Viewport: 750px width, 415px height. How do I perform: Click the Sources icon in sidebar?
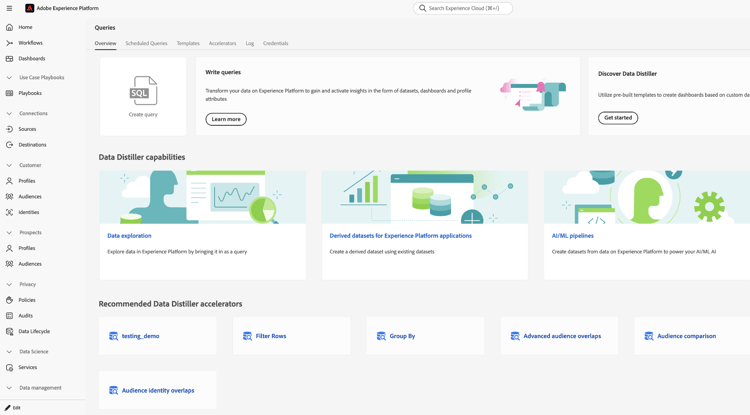9,129
